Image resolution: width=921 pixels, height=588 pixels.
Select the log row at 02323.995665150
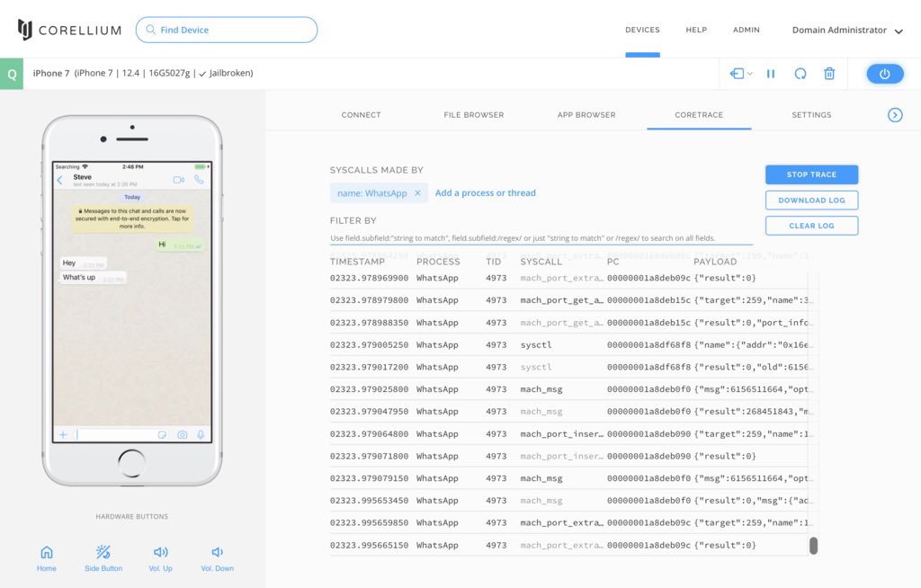(x=570, y=545)
